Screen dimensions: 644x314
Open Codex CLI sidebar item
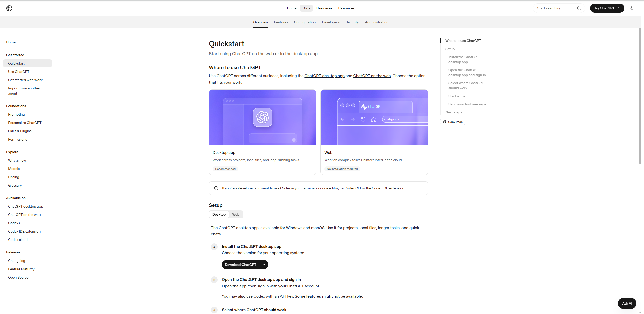point(16,223)
